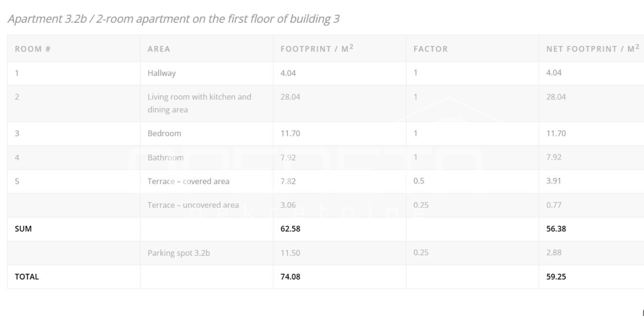Click the Bathroom area cell
Screen dimensions: 644x316
coord(165,158)
